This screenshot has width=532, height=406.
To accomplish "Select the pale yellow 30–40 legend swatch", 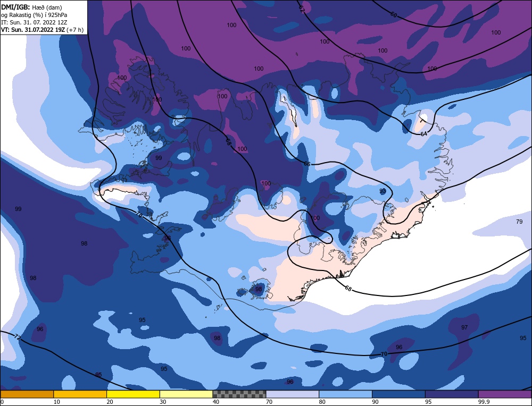I will pos(186,394).
